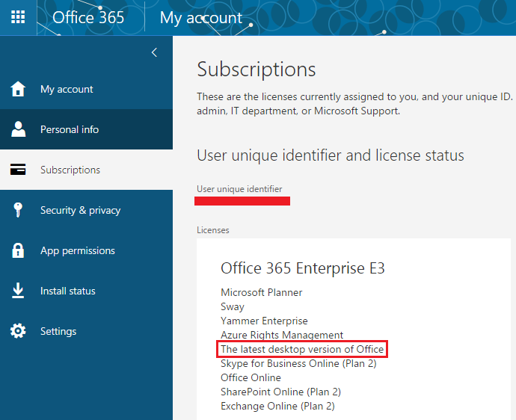Open My account in the sidebar

point(86,89)
